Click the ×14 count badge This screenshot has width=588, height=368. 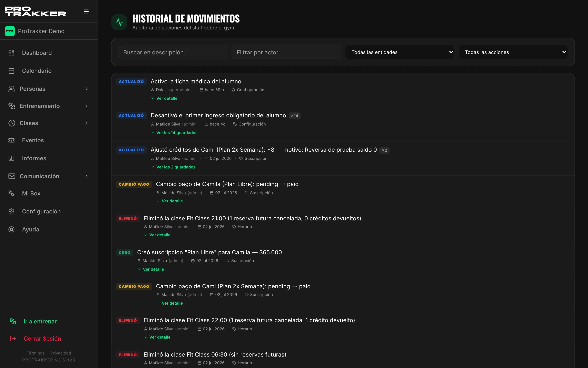pyautogui.click(x=294, y=116)
